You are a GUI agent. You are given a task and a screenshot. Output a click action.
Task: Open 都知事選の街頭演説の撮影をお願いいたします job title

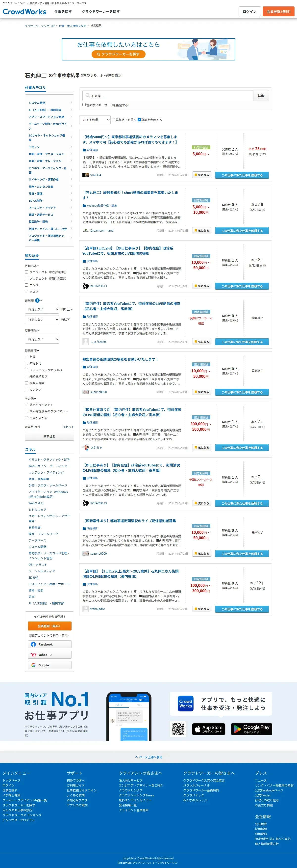click(x=120, y=359)
